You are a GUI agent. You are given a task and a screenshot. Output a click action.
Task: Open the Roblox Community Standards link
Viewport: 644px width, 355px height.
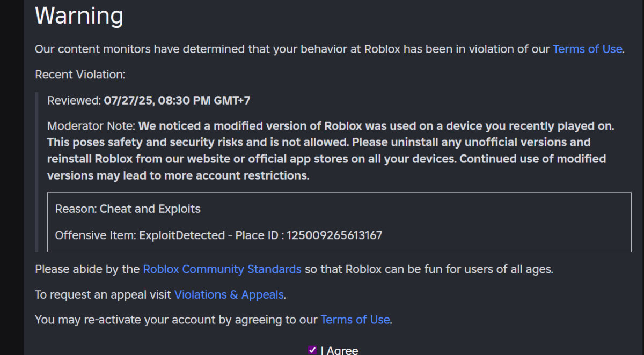222,269
